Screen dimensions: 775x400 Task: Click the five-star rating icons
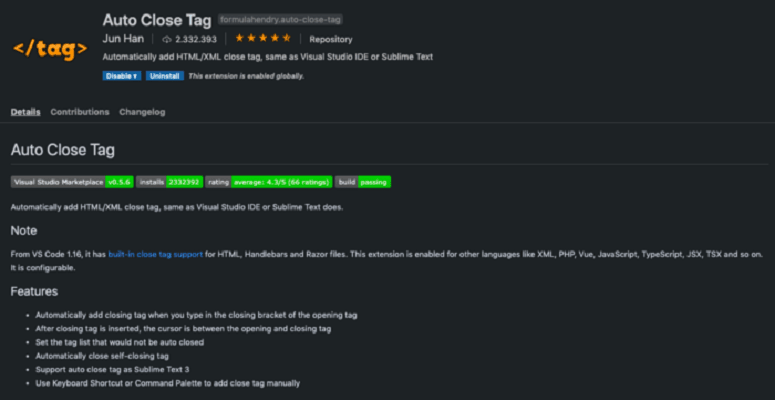pos(263,38)
